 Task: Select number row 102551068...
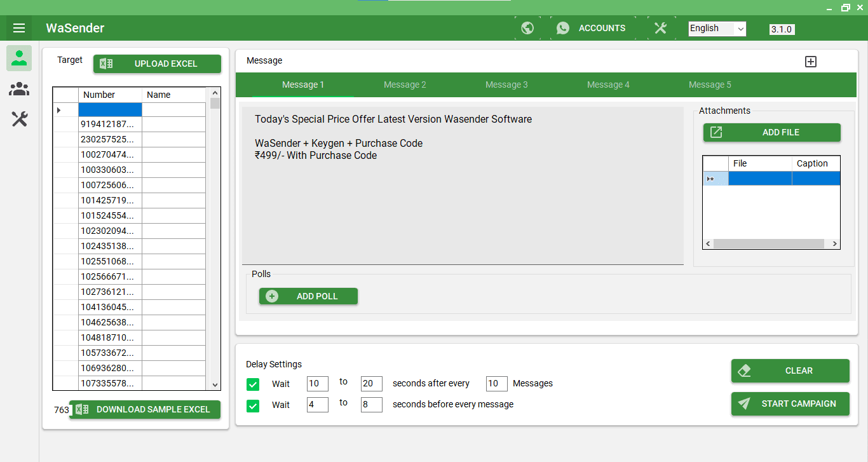point(110,261)
